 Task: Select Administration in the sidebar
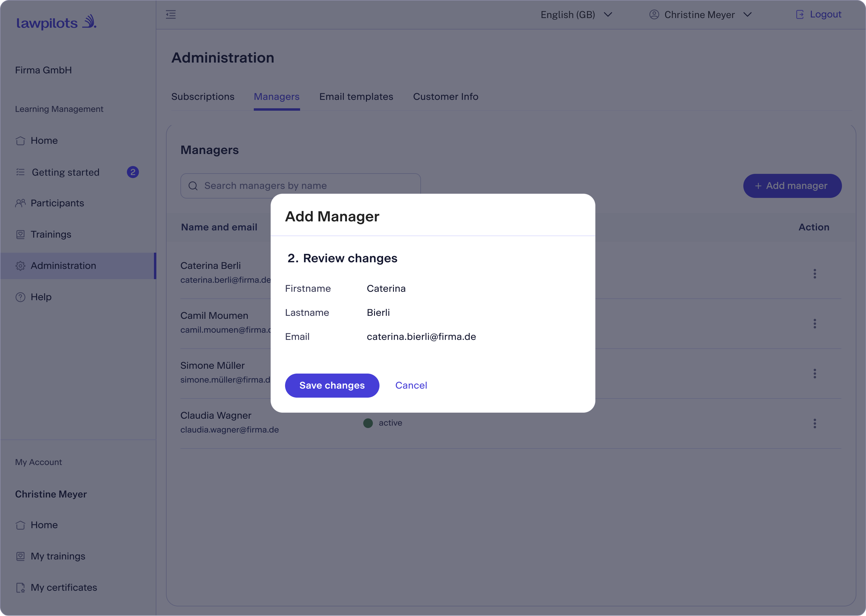[78, 266]
